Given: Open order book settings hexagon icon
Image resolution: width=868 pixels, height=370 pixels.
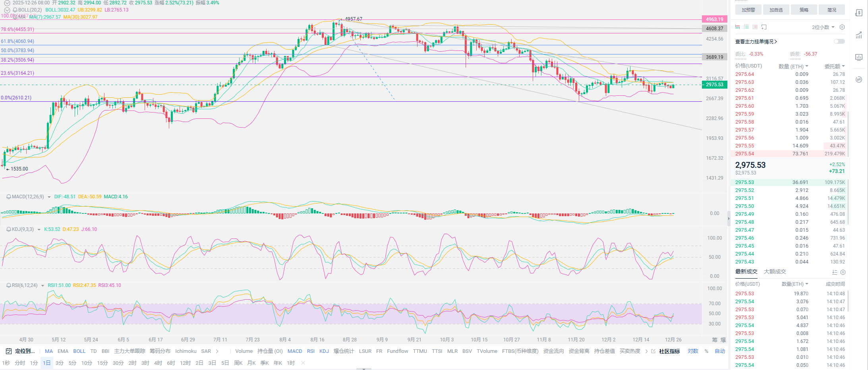Looking at the screenshot, I should point(842,27).
